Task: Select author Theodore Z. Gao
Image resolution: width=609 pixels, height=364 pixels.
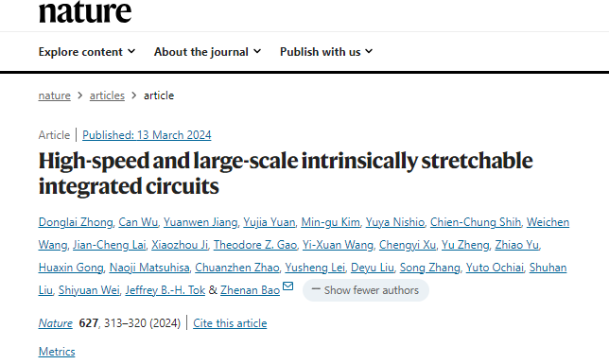Action: [255, 245]
